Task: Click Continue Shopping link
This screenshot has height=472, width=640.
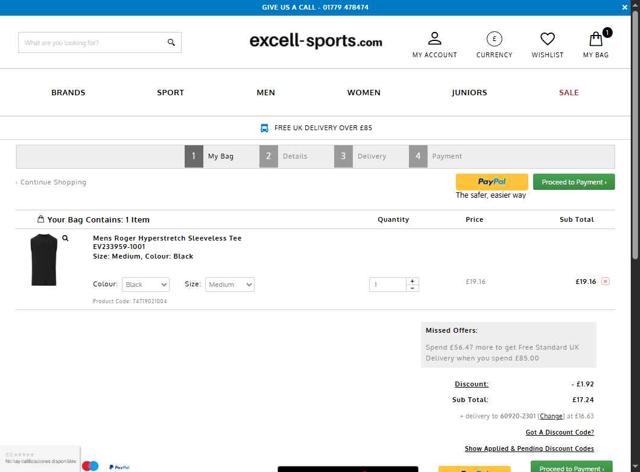Action: (51, 182)
